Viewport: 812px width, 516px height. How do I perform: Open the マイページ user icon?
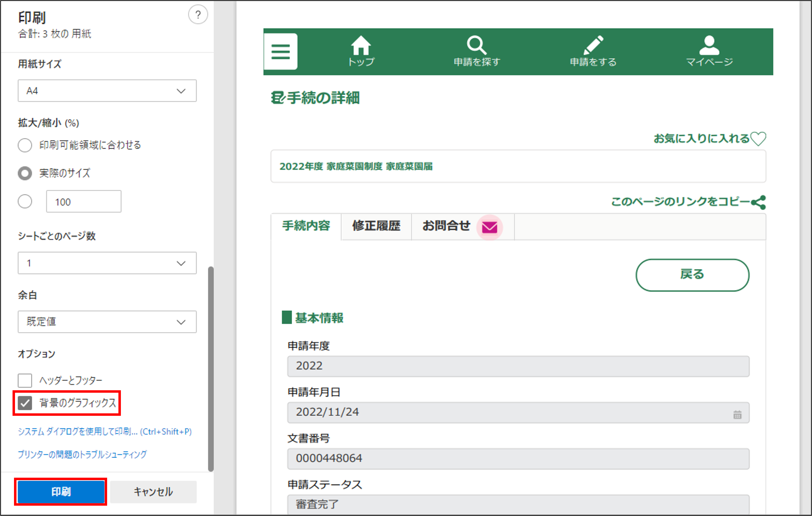709,45
